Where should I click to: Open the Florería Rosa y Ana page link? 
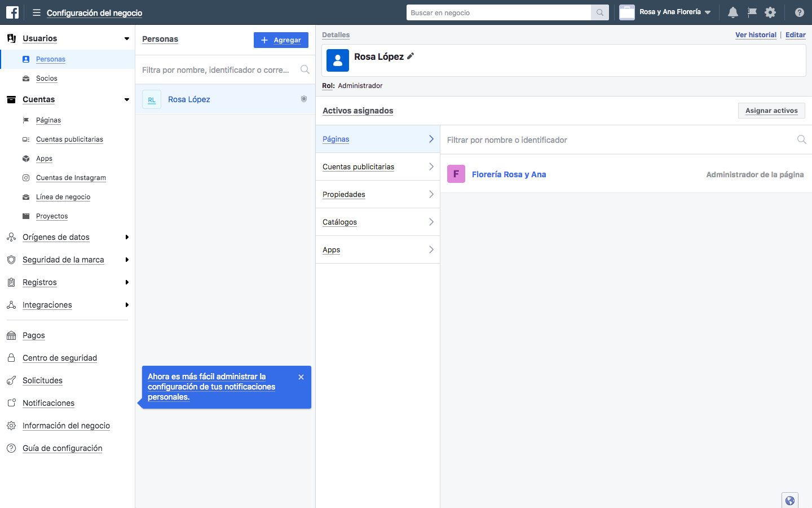click(x=509, y=174)
